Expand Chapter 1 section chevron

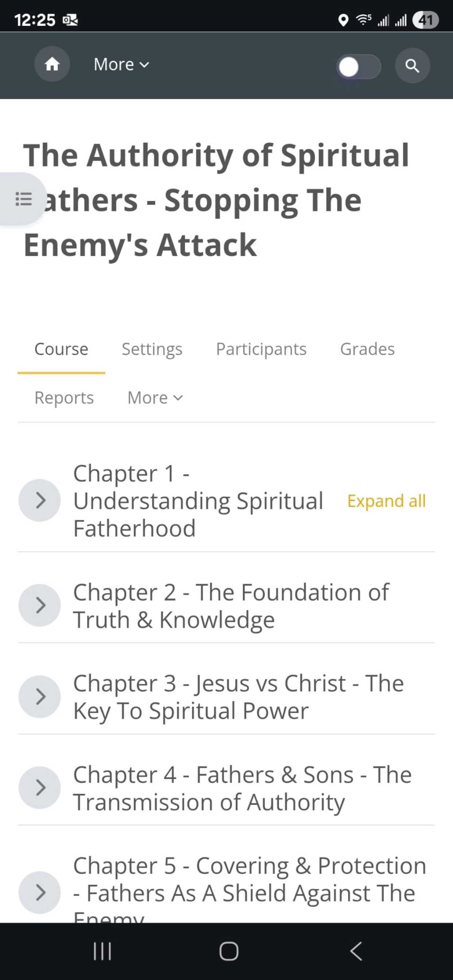[x=40, y=500]
